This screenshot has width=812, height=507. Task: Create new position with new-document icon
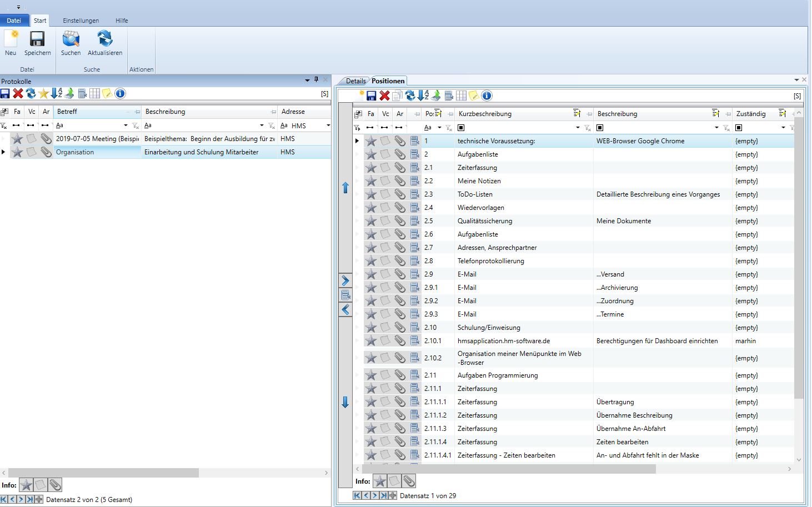[359, 96]
